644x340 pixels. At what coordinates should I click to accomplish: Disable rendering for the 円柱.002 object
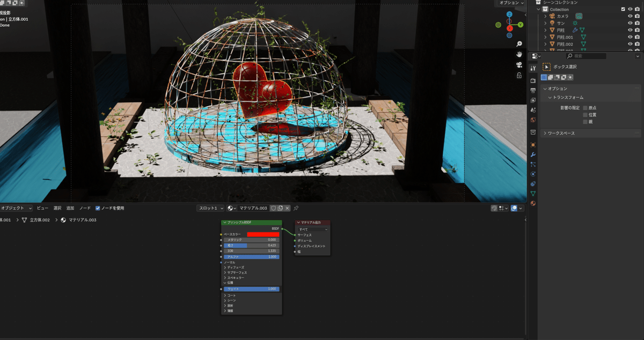(638, 44)
